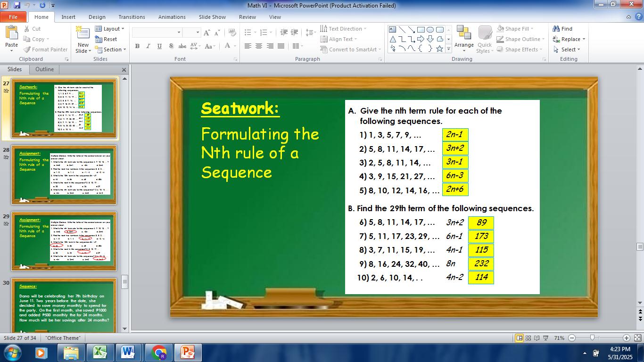
Task: Open the Text Direction dropdown
Action: coord(343,29)
